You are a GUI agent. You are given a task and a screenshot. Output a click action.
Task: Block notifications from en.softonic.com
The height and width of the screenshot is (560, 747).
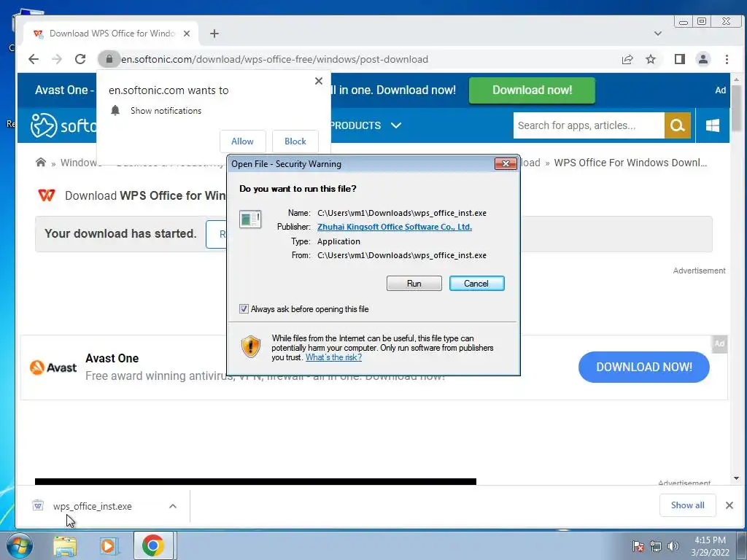click(295, 141)
